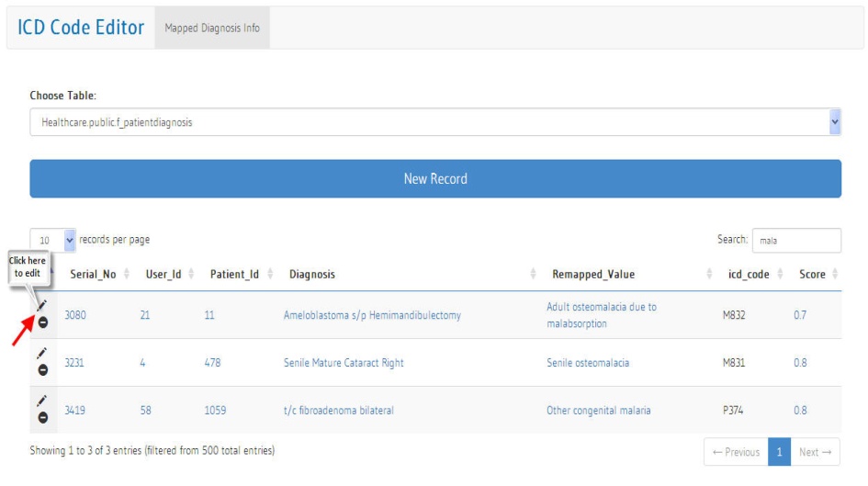868x486 pixels.
Task: Go to the Next page of results
Action: [814, 452]
